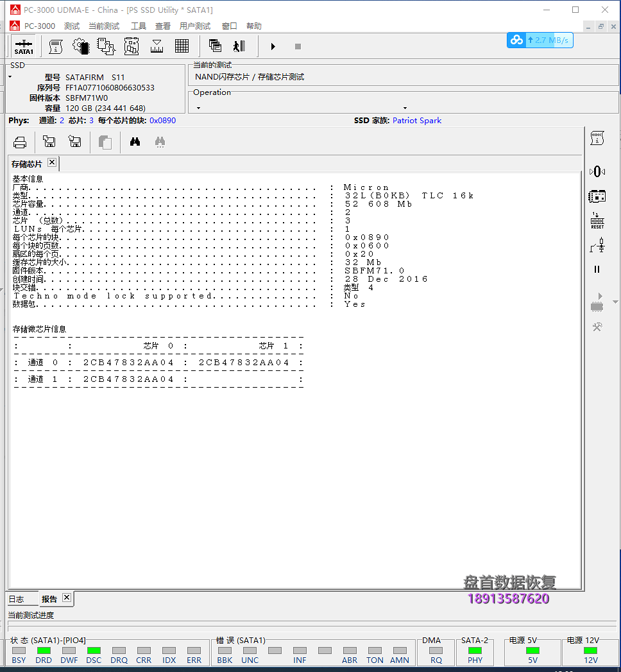The image size is (621, 672).
Task: Save the report using first floppy icon
Action: click(x=49, y=141)
